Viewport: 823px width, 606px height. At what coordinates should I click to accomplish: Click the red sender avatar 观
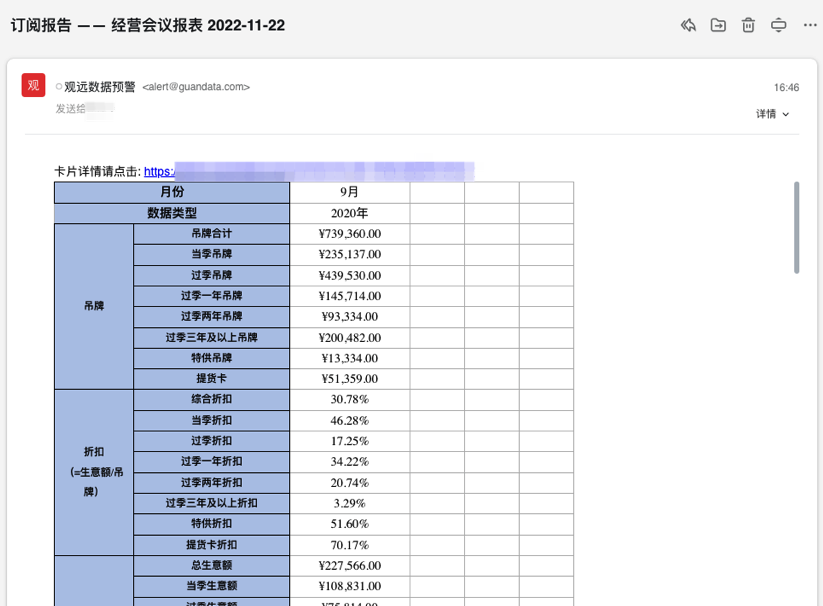33,86
